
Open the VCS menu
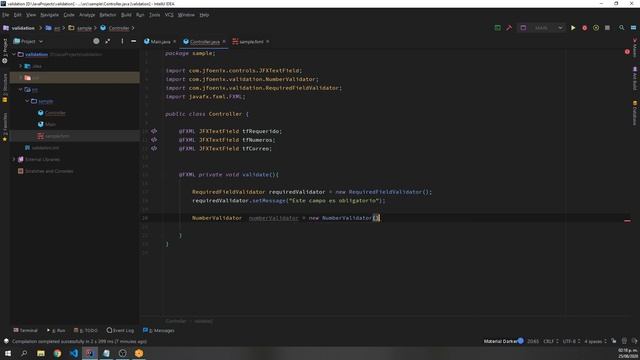point(169,15)
